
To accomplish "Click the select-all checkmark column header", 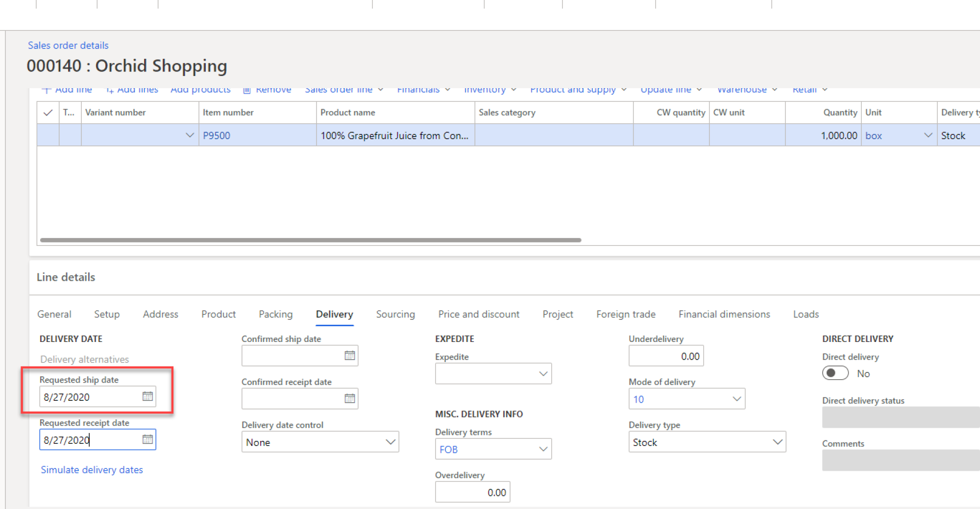I will click(48, 113).
